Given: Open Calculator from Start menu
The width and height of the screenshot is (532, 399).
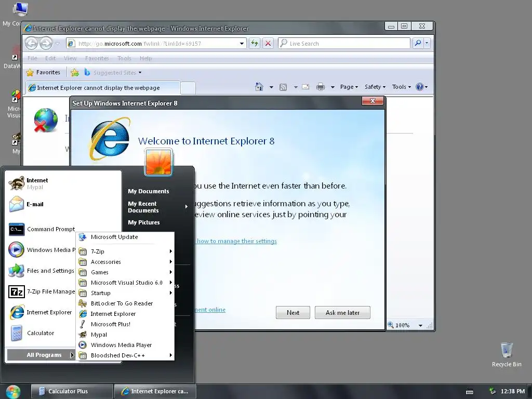Looking at the screenshot, I should (42, 333).
